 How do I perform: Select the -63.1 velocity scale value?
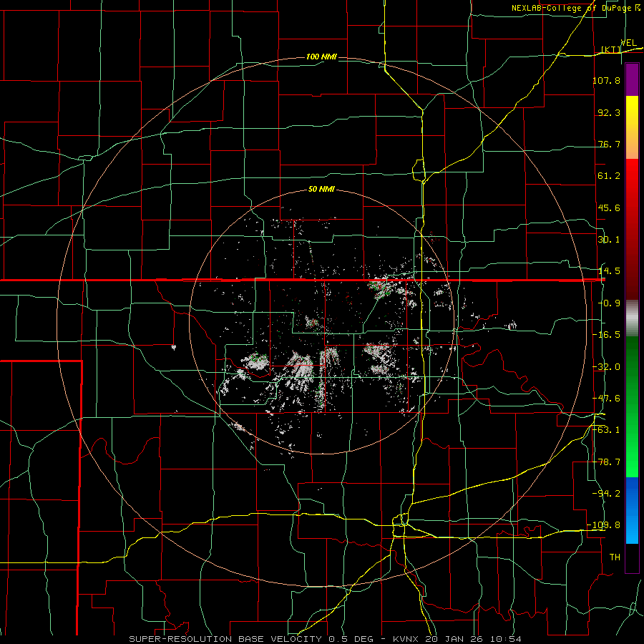point(606,430)
